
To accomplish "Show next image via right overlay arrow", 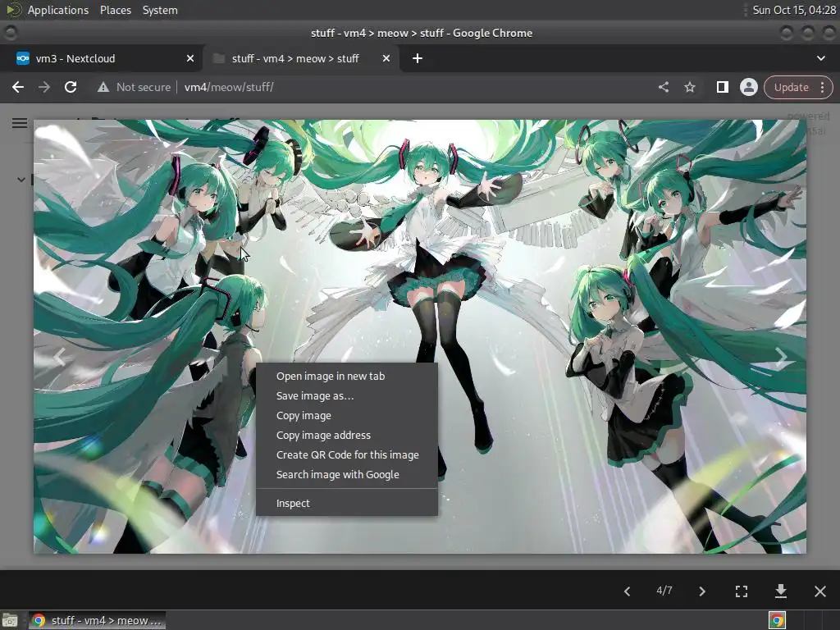I will tap(781, 357).
